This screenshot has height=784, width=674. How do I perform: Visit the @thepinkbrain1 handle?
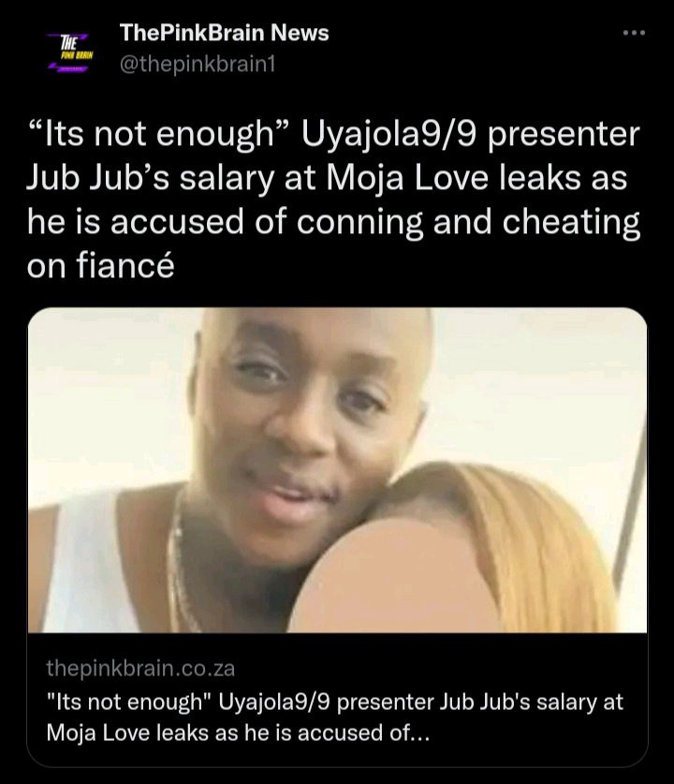[198, 65]
